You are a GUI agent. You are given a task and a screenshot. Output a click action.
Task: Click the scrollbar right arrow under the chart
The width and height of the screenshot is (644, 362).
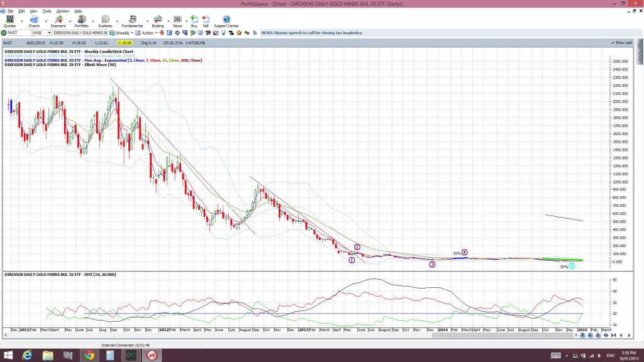(x=576, y=336)
